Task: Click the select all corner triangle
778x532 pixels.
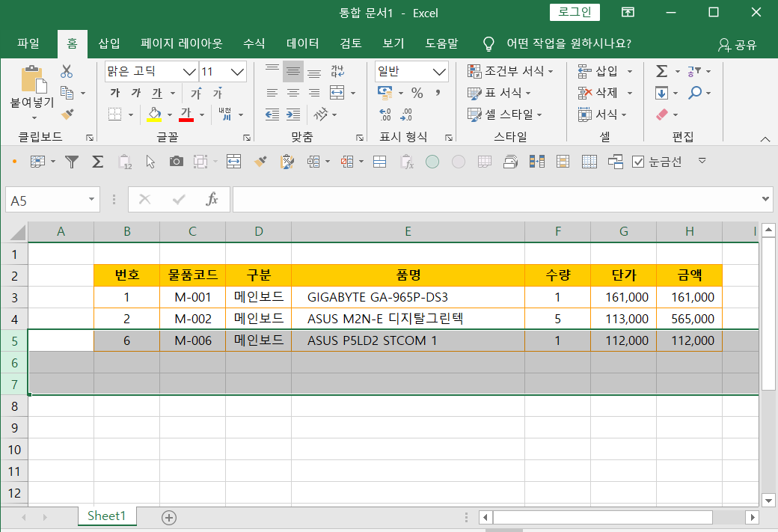Action: click(17, 232)
